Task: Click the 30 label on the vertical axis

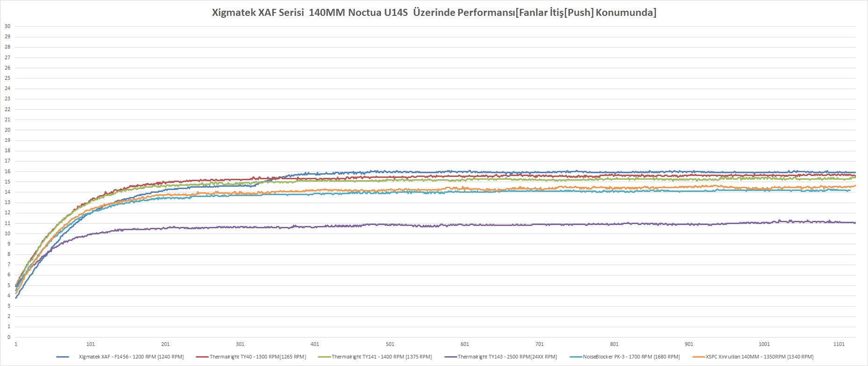Action: point(7,26)
